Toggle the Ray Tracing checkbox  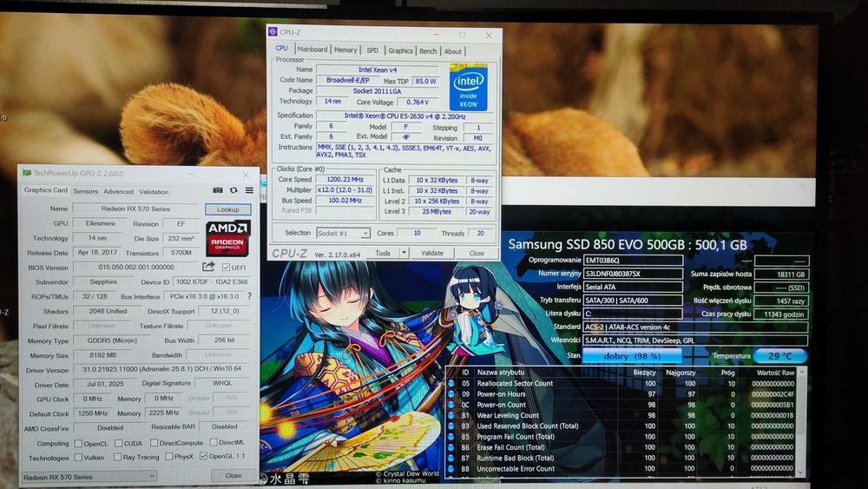click(x=117, y=457)
